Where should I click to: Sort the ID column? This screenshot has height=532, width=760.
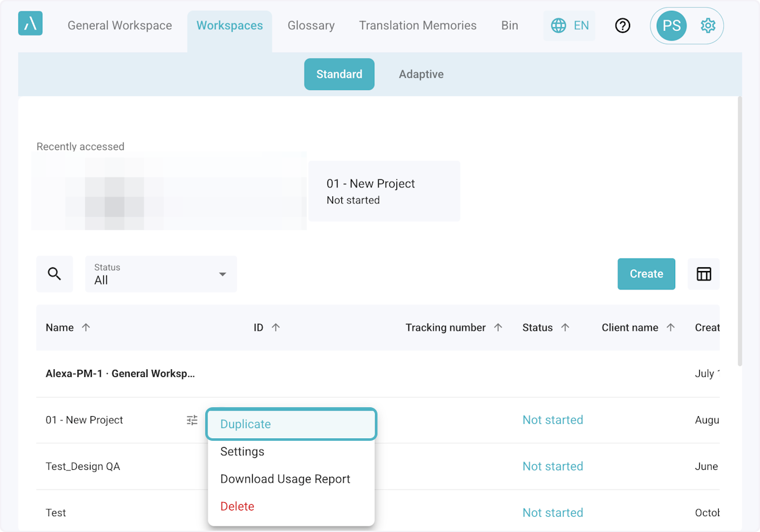tap(275, 327)
